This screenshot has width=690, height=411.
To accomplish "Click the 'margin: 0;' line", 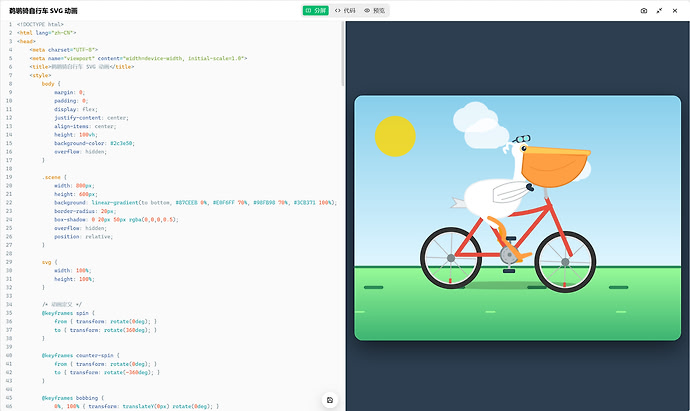I will pyautogui.click(x=70, y=92).
